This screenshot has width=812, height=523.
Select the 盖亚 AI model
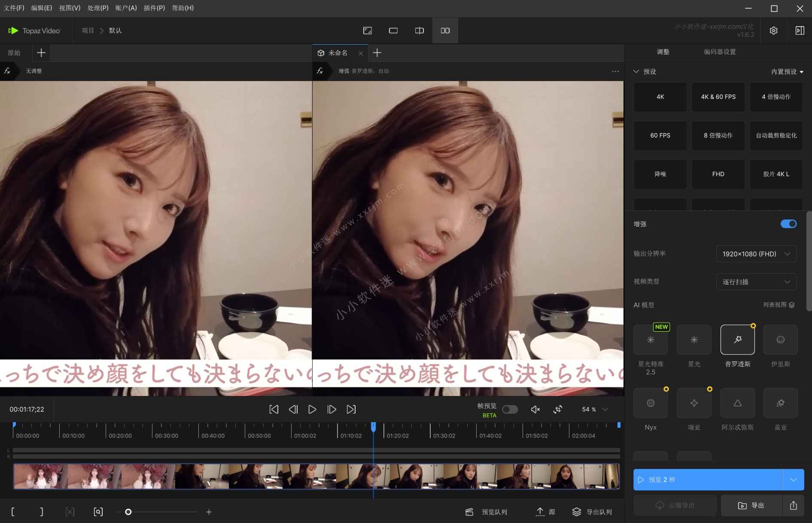tap(781, 403)
